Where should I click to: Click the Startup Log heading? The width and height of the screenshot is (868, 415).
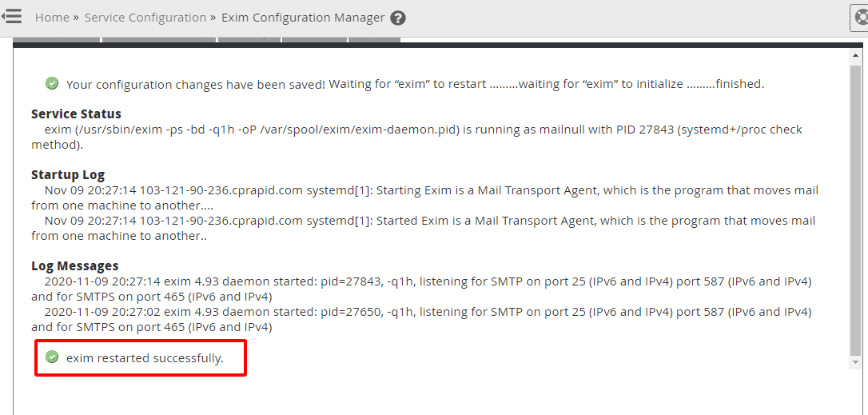(68, 174)
